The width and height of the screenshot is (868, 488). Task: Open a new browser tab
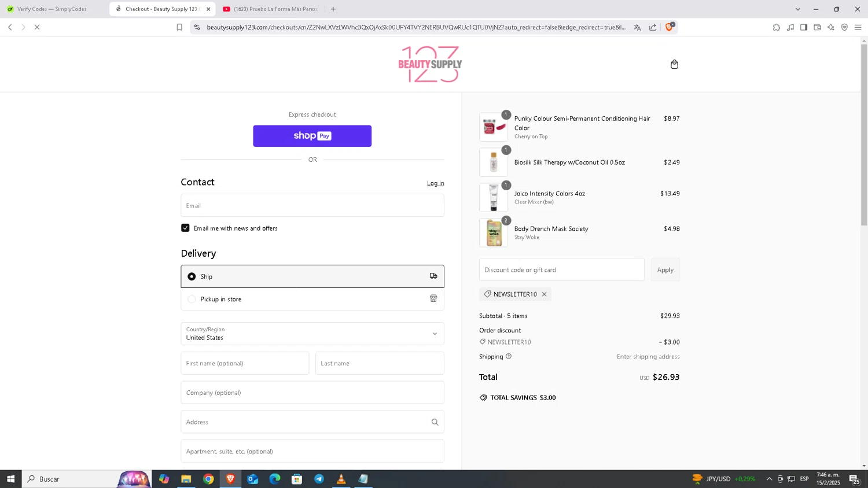[333, 9]
